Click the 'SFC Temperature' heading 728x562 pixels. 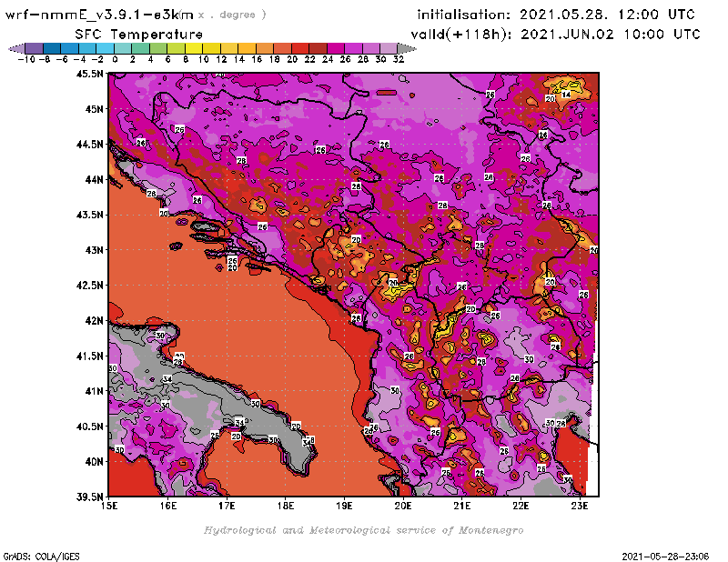coord(139,35)
